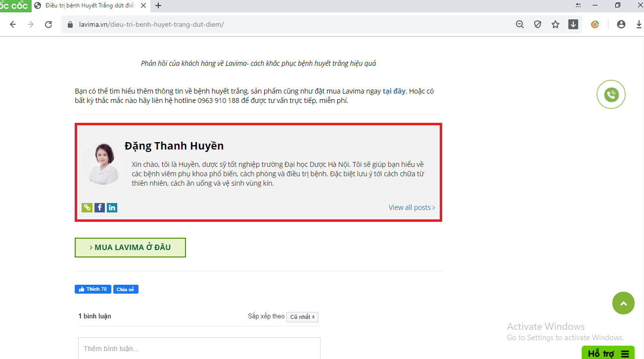The image size is (644, 359).
Task: Open 'View all posts' link
Action: (412, 207)
